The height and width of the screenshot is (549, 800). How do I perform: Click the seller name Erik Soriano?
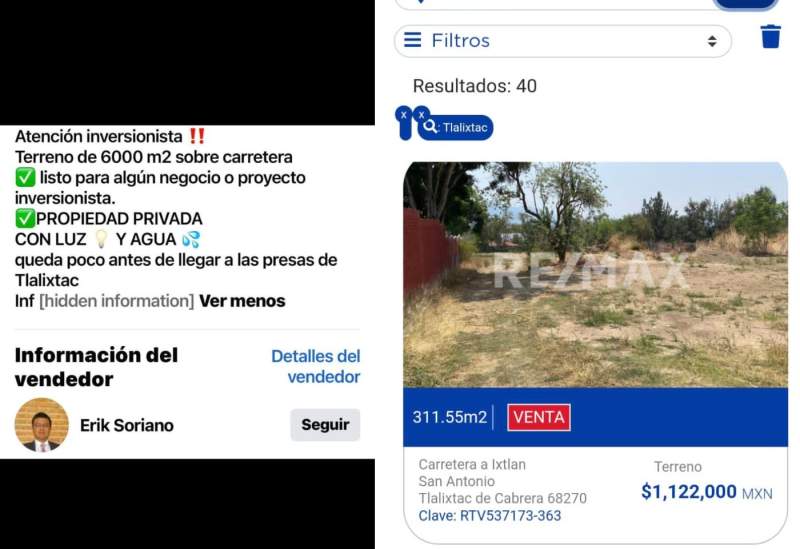(127, 425)
